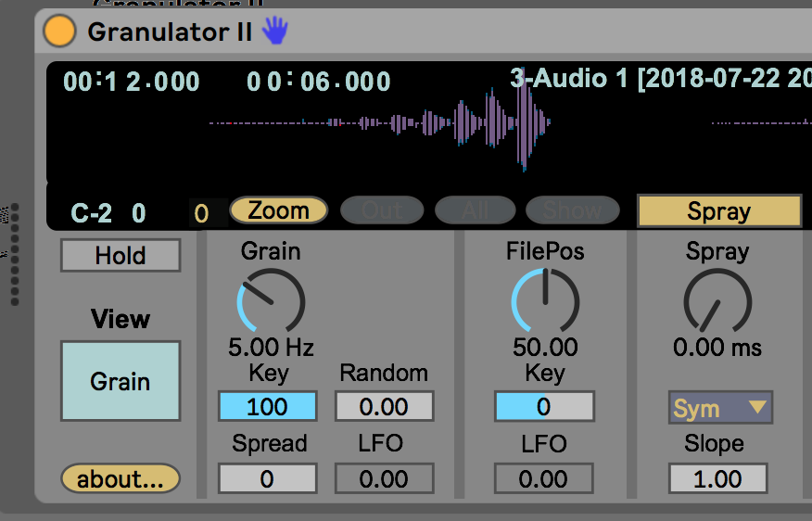
Task: Click the Spray amount knob
Action: 717,301
